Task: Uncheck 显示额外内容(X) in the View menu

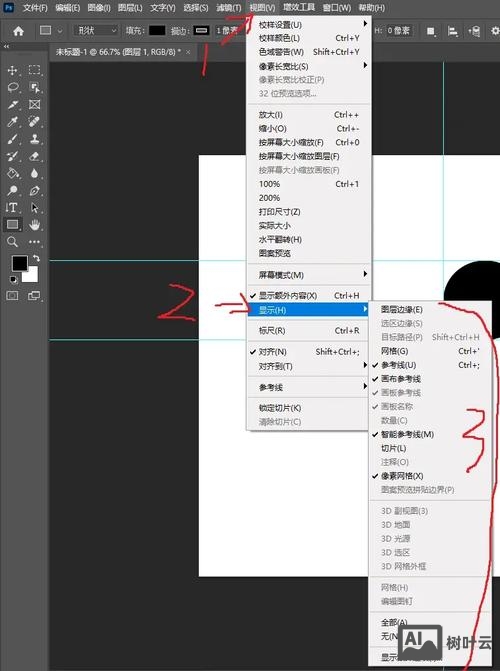Action: 309,295
